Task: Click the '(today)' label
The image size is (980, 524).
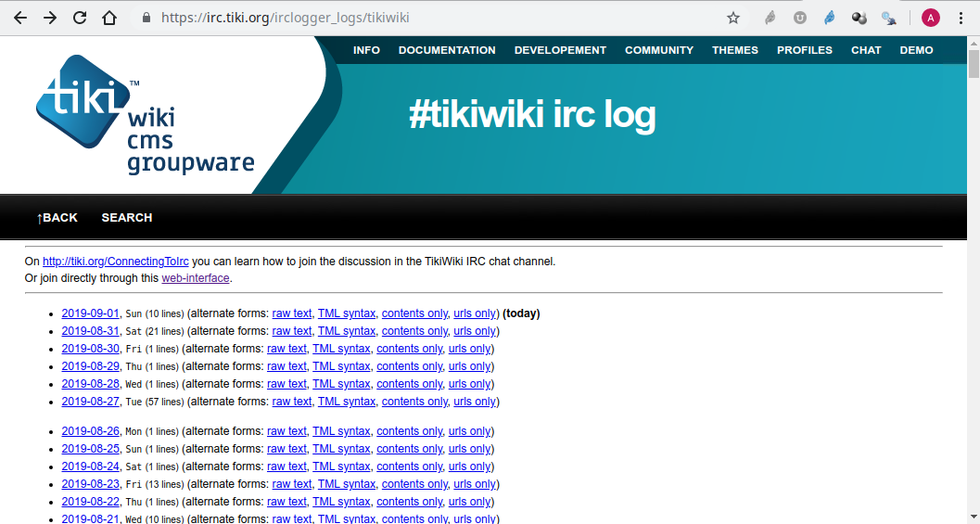Action: point(521,313)
